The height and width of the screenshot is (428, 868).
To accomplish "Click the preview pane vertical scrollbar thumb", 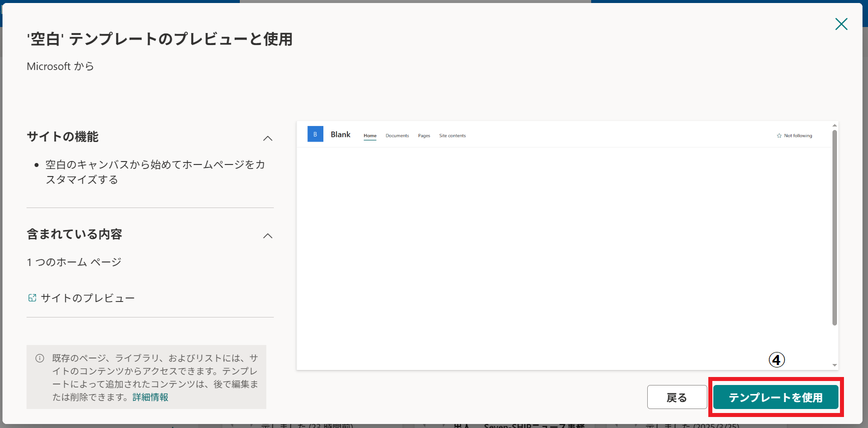I will (x=834, y=227).
